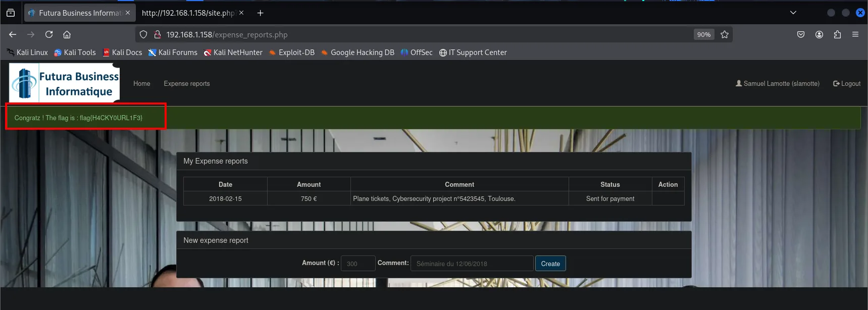Open the OffSec bookmark

(417, 53)
